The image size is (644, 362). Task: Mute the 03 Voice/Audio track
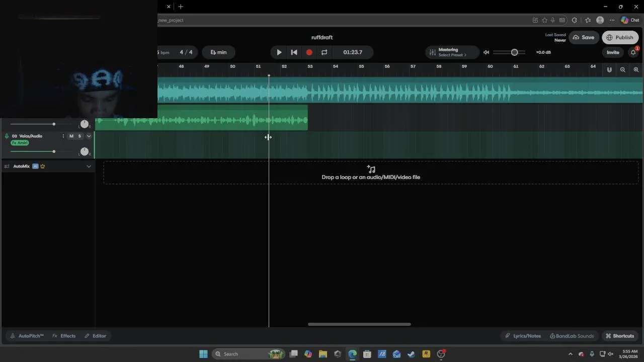pos(71,136)
